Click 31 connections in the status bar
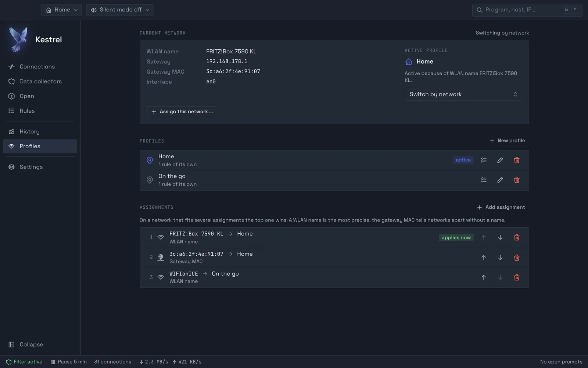588x368 pixels. click(112, 362)
